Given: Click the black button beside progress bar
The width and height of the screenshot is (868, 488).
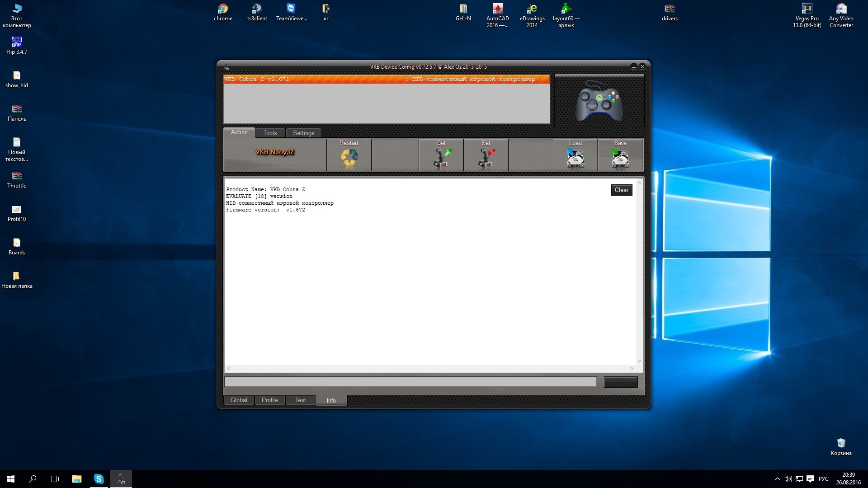Looking at the screenshot, I should pos(621,382).
